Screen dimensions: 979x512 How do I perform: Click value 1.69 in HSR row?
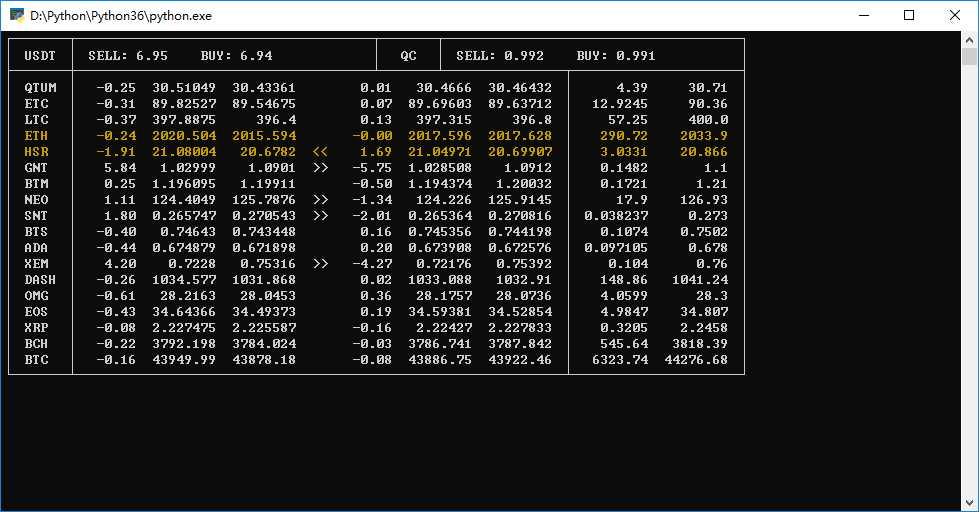(376, 152)
